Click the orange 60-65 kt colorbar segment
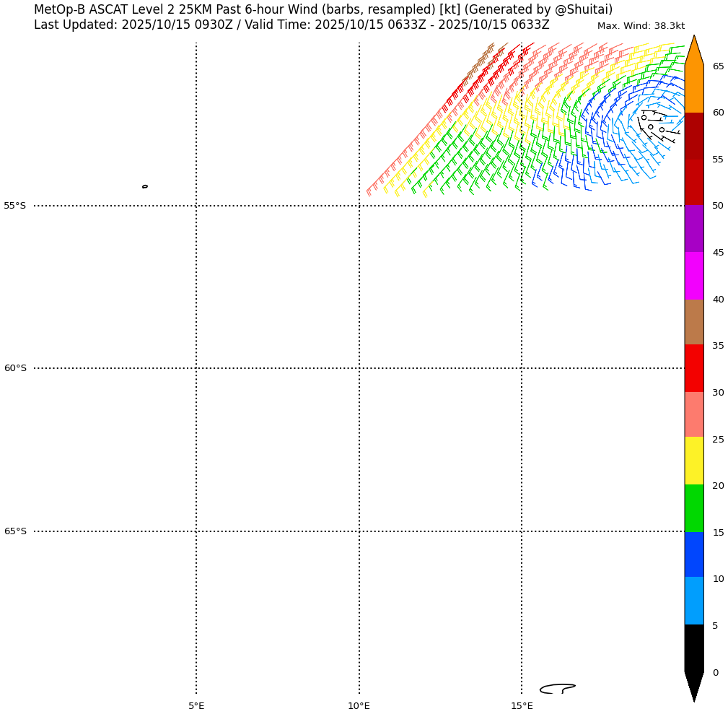The width and height of the screenshot is (728, 714). click(693, 89)
